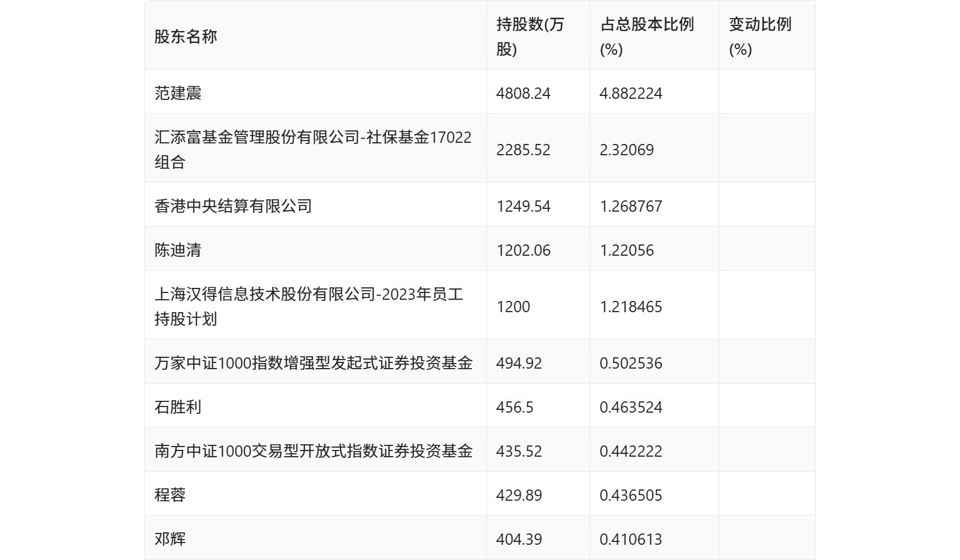The image size is (960, 560).
Task: Select the ratio 1.22056
Action: [x=627, y=250]
